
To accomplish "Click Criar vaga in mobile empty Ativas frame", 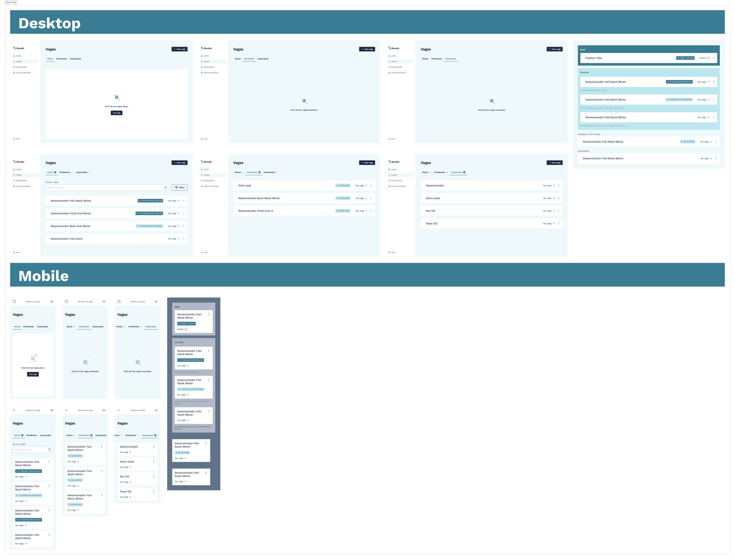I will (33, 374).
